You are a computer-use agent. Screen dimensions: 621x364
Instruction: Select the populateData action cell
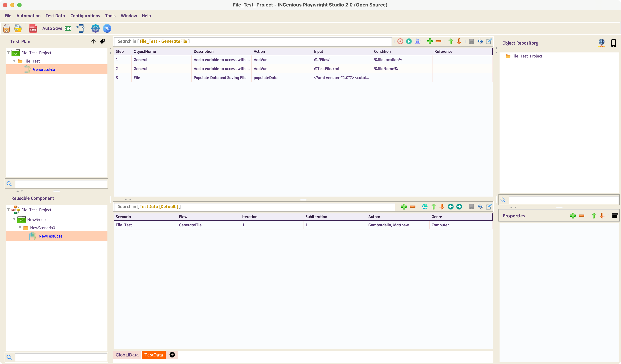[281, 78]
